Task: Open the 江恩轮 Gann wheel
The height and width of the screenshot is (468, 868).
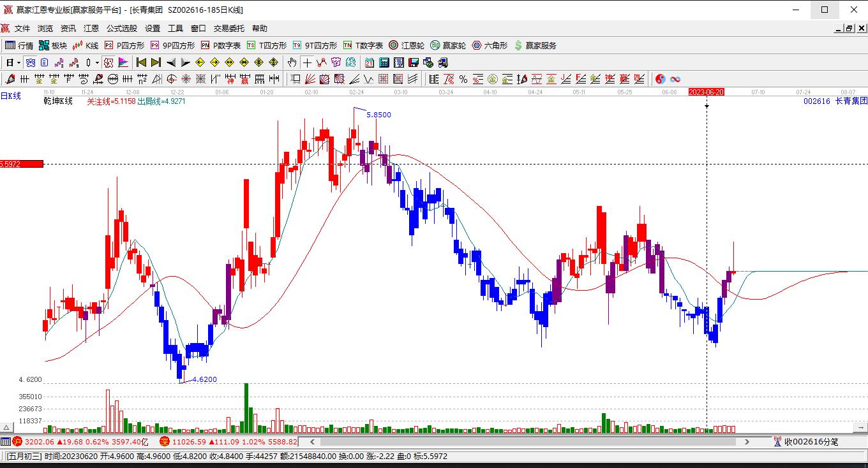Action: click(x=407, y=45)
